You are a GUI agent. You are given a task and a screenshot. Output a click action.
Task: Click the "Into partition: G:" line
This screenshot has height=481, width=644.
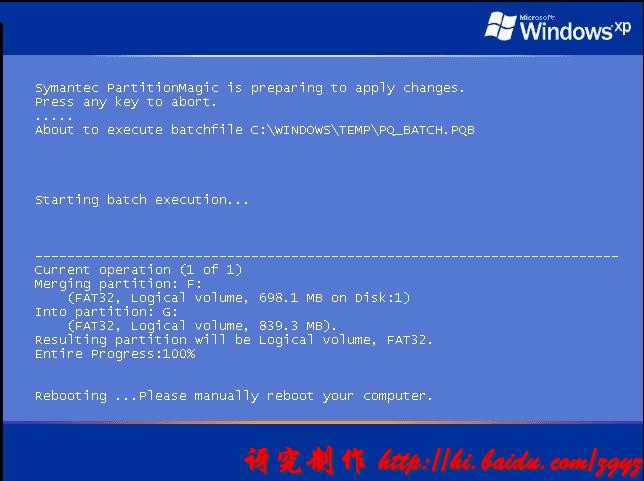point(106,312)
